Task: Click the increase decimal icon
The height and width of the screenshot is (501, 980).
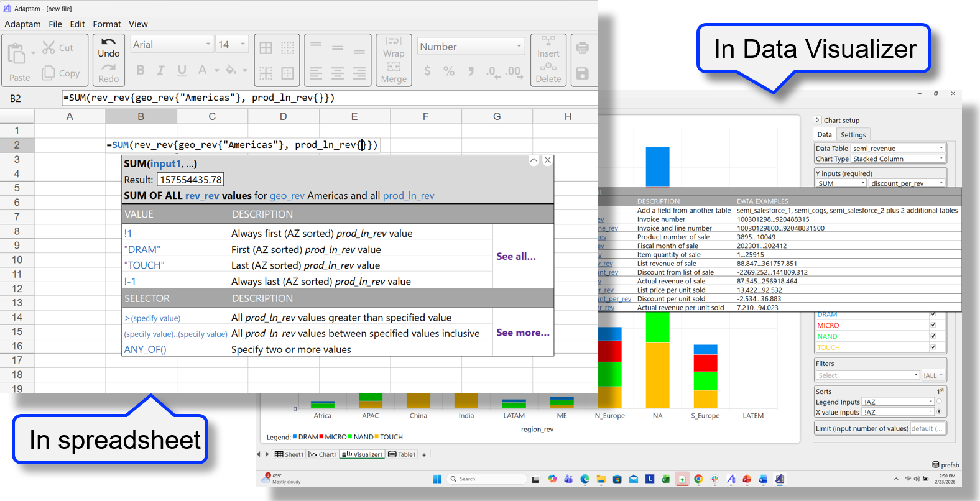Action: [514, 71]
